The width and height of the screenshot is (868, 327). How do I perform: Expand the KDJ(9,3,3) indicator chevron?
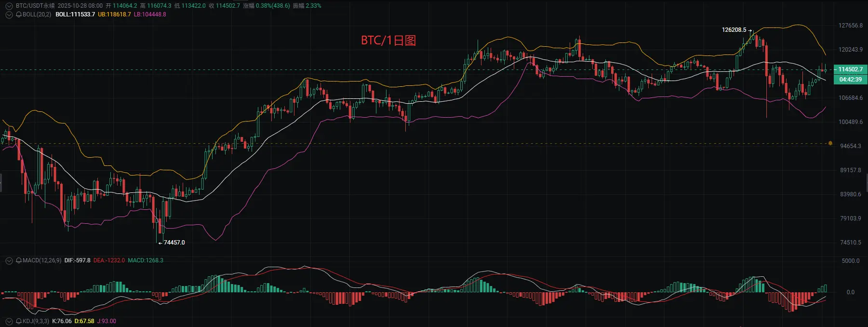pyautogui.click(x=9, y=321)
